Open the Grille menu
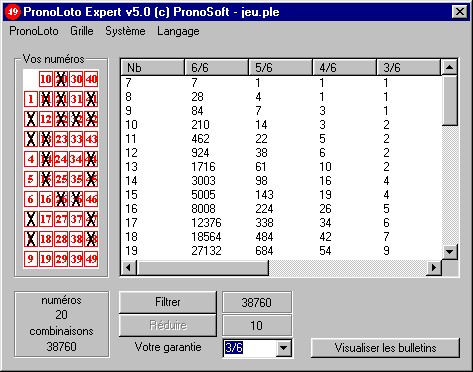The width and height of the screenshot is (473, 372). point(82,31)
